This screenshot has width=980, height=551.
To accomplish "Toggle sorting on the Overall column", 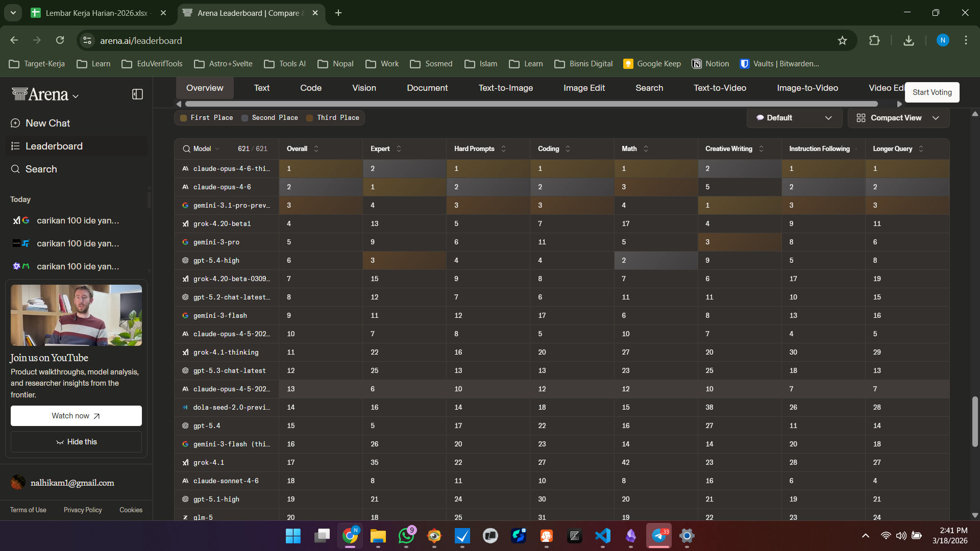I will (316, 149).
